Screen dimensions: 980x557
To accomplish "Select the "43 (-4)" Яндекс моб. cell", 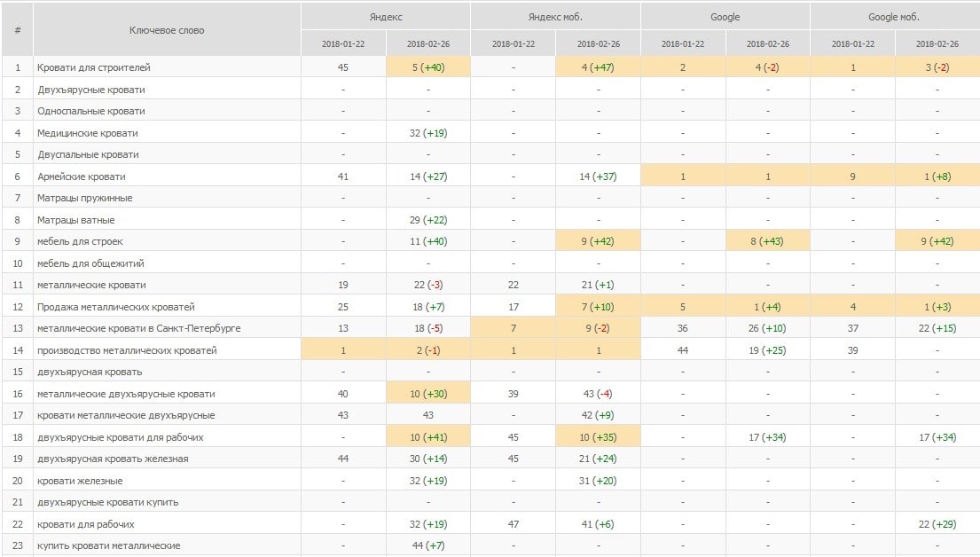I will (598, 394).
